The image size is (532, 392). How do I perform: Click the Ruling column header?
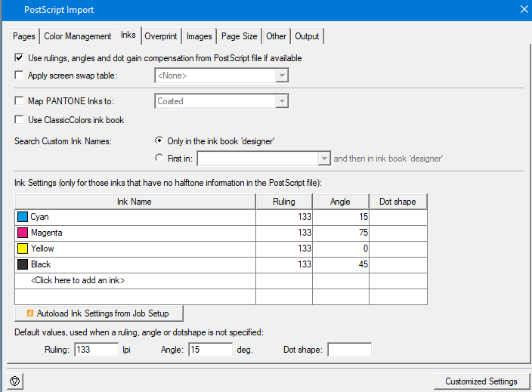click(284, 202)
